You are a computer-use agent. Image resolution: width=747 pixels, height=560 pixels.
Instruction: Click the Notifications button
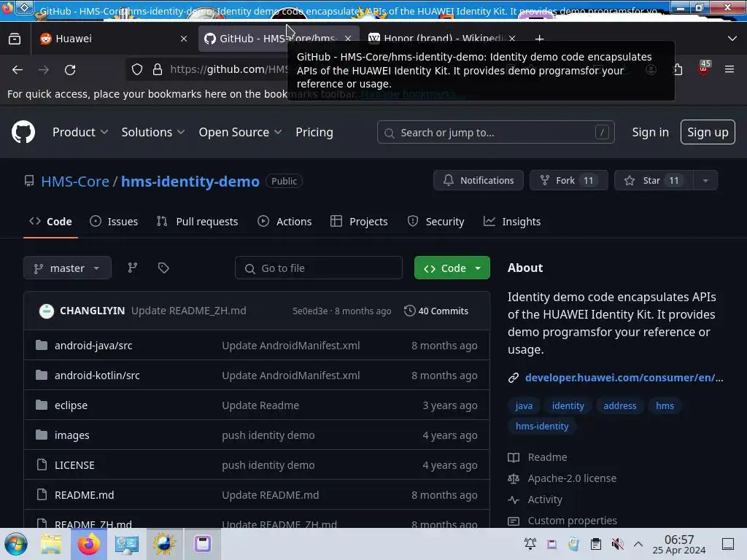[479, 181]
